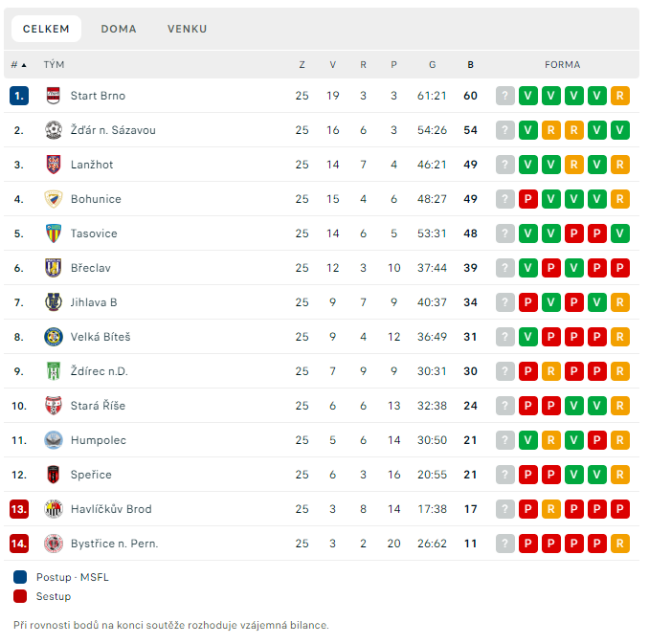Sort standings by the G goals column
The image size is (649, 644).
pos(432,64)
